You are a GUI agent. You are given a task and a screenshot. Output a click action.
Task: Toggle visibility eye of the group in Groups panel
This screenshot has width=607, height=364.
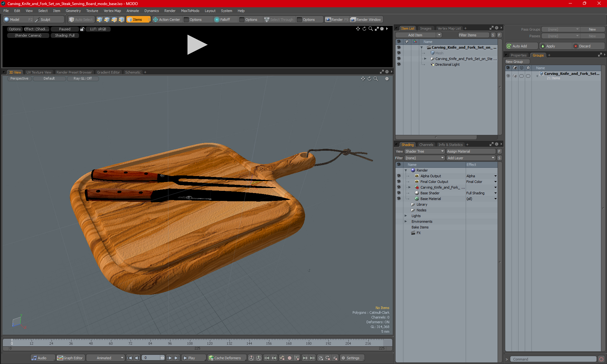click(x=508, y=76)
